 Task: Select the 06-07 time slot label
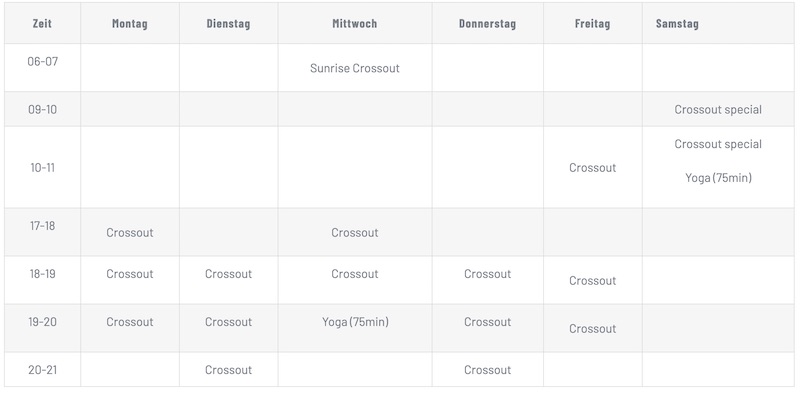tap(42, 62)
